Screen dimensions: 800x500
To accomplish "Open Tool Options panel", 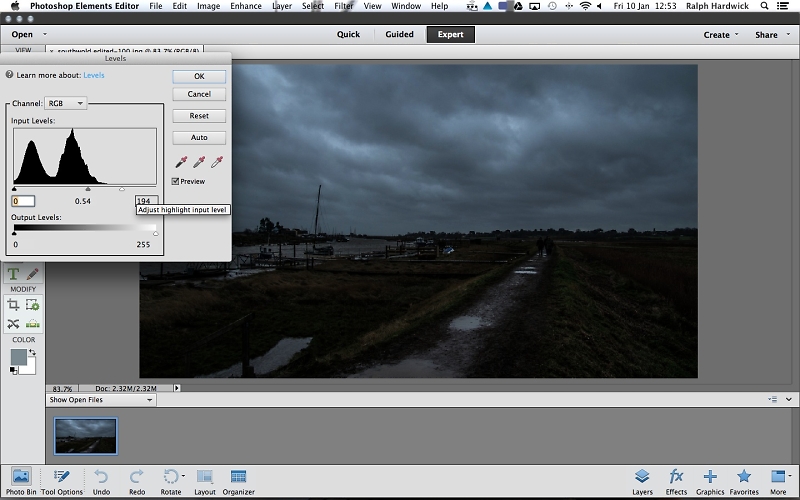I will tap(62, 482).
